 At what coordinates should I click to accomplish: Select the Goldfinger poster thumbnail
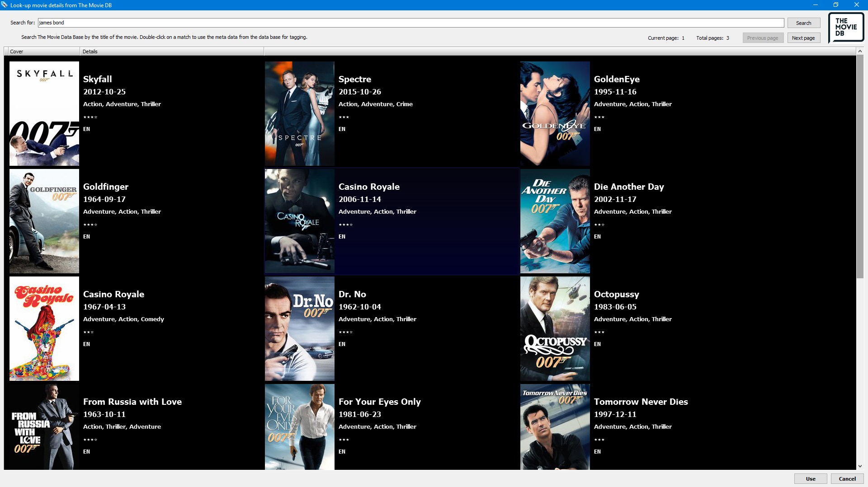(44, 221)
